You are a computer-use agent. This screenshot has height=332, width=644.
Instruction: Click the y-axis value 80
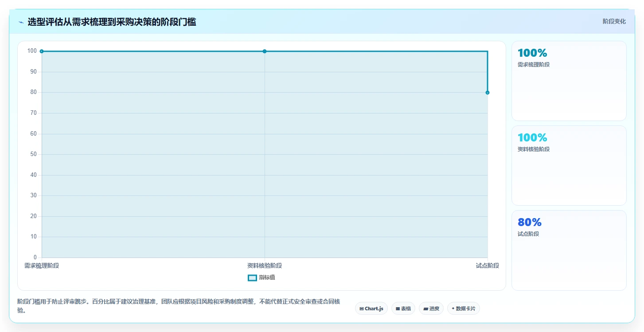coord(34,92)
